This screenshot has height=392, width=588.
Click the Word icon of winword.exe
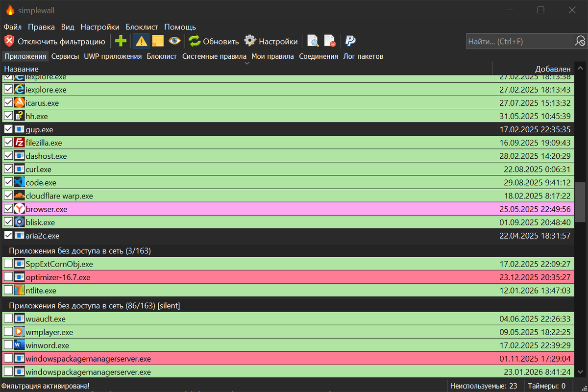(20, 345)
